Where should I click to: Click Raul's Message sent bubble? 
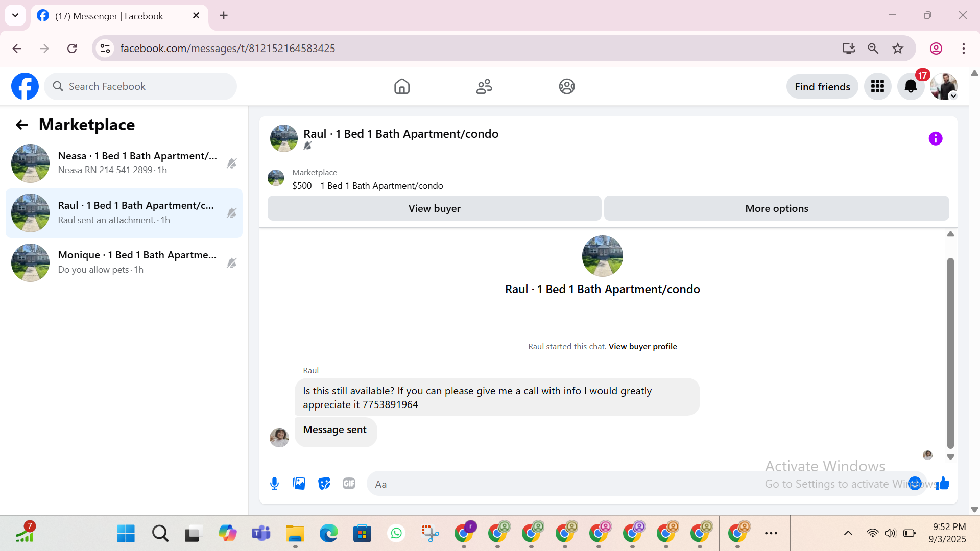pos(335,432)
